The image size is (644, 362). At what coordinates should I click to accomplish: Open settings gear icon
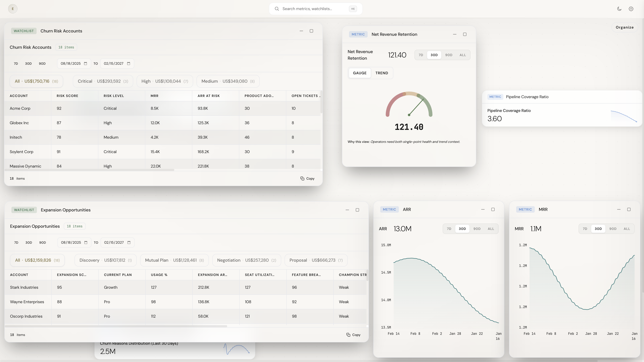pyautogui.click(x=631, y=9)
